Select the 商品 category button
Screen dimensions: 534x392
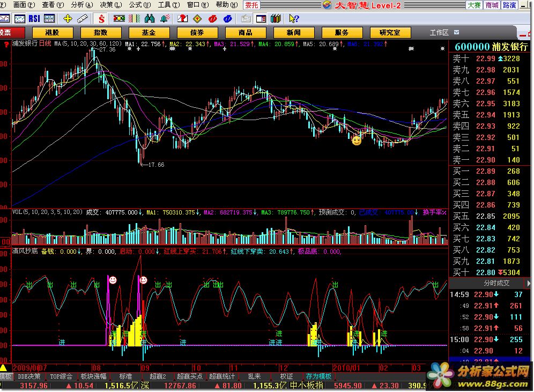(246, 33)
